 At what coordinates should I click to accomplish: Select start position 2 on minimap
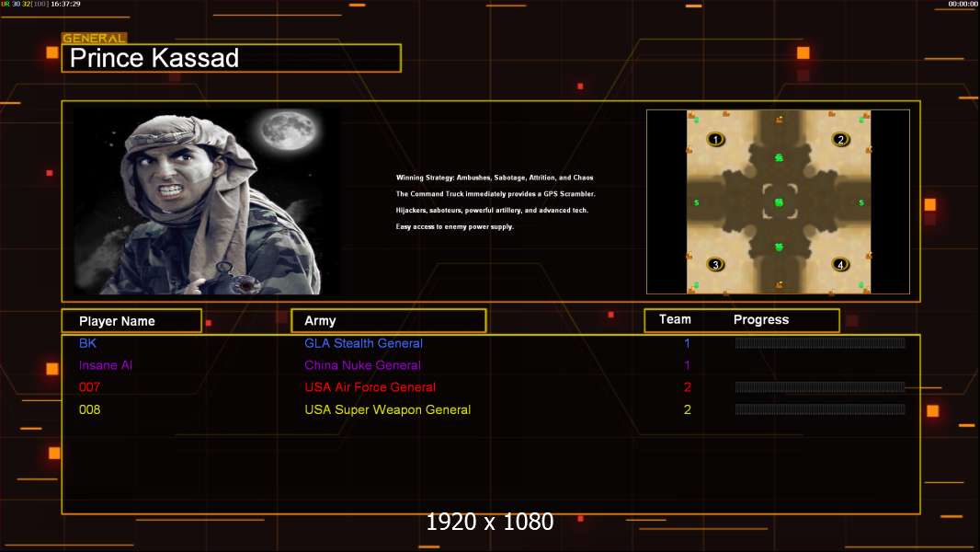coord(840,139)
